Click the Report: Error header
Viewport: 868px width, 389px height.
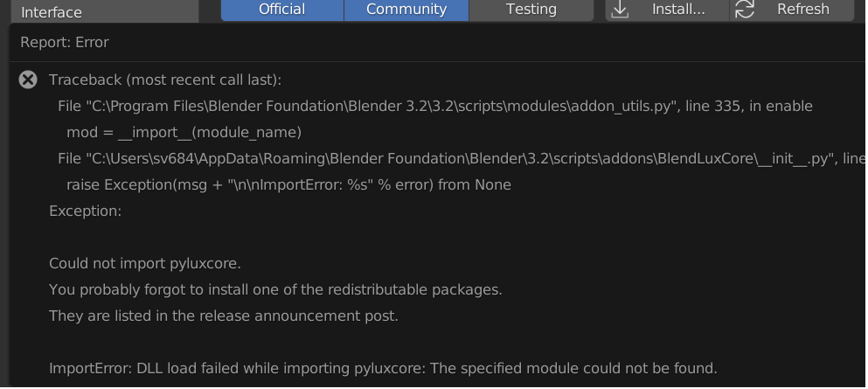point(65,43)
